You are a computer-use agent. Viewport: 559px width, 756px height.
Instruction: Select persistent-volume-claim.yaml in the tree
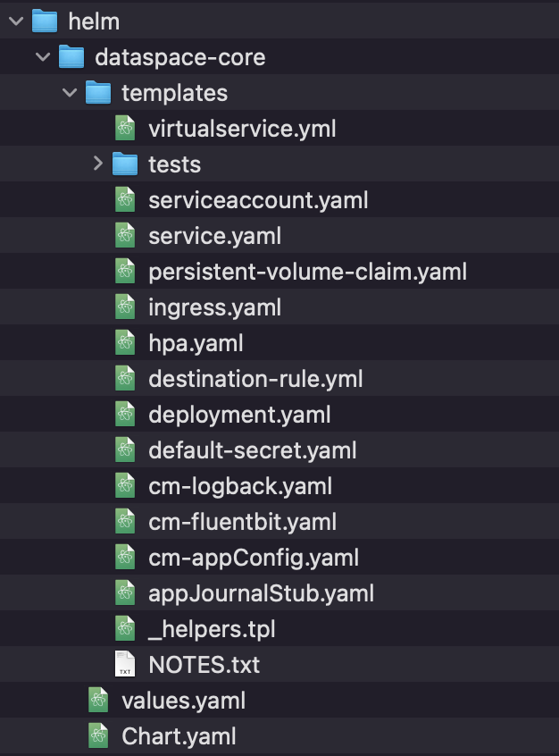coord(307,272)
